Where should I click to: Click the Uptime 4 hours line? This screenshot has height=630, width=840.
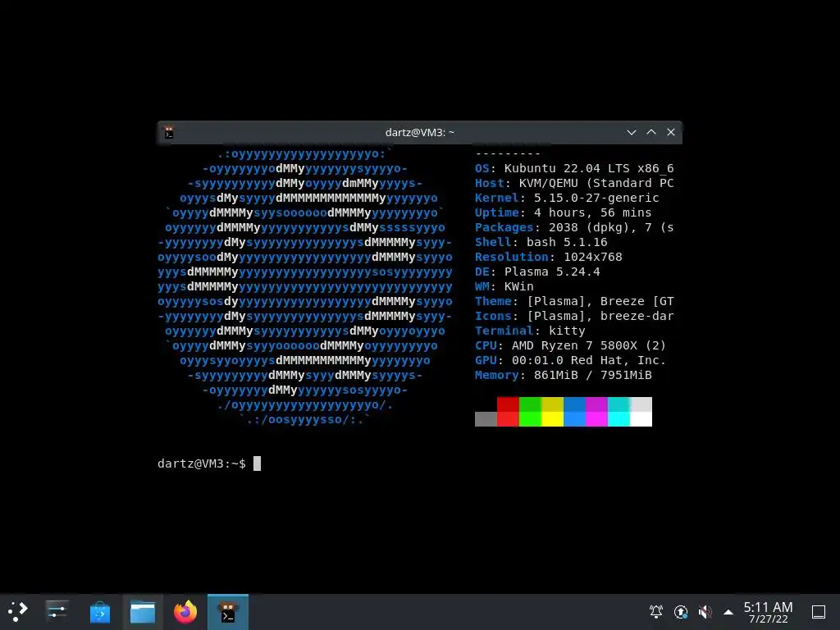click(x=563, y=212)
